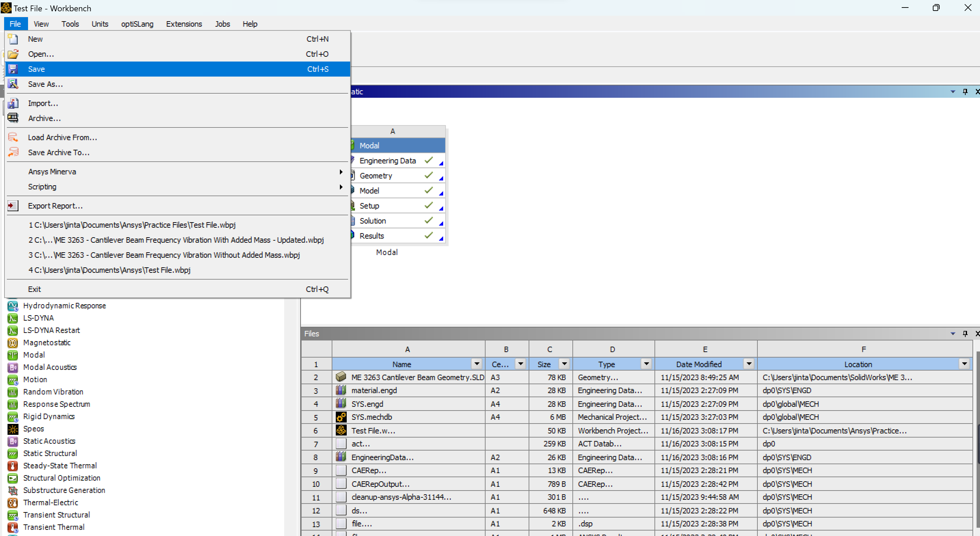Open the Tools menu
The width and height of the screenshot is (980, 536).
[x=70, y=24]
